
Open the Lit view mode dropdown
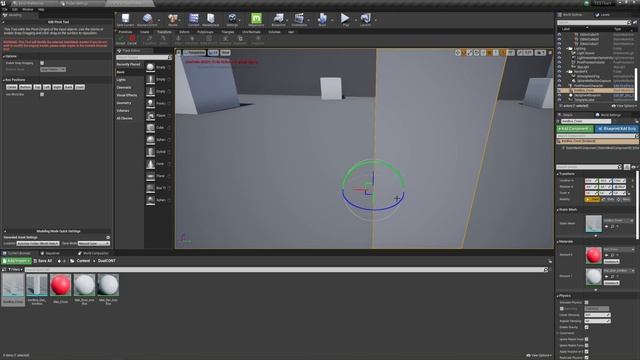point(213,53)
